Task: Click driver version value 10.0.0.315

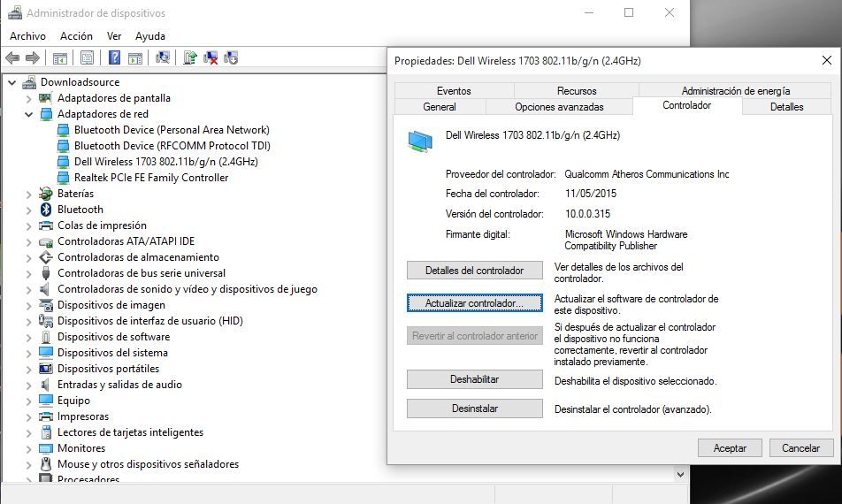Action: pos(587,214)
